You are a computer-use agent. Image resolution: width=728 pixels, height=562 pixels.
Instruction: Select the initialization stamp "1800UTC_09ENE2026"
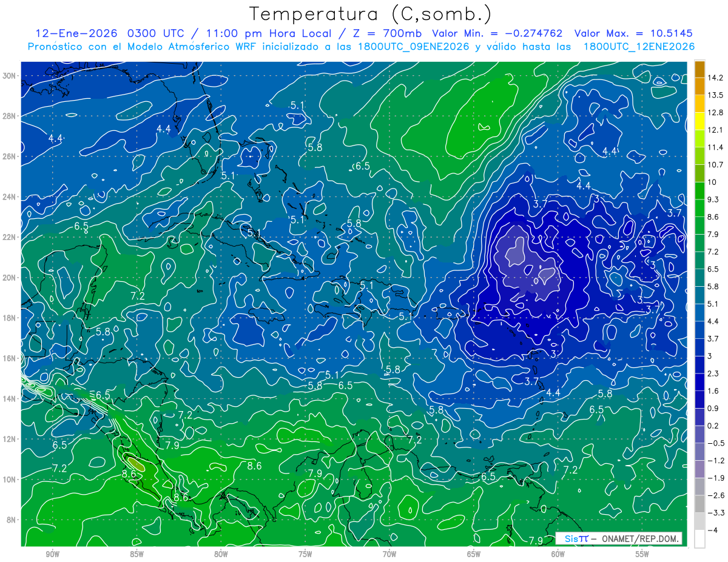tap(413, 47)
